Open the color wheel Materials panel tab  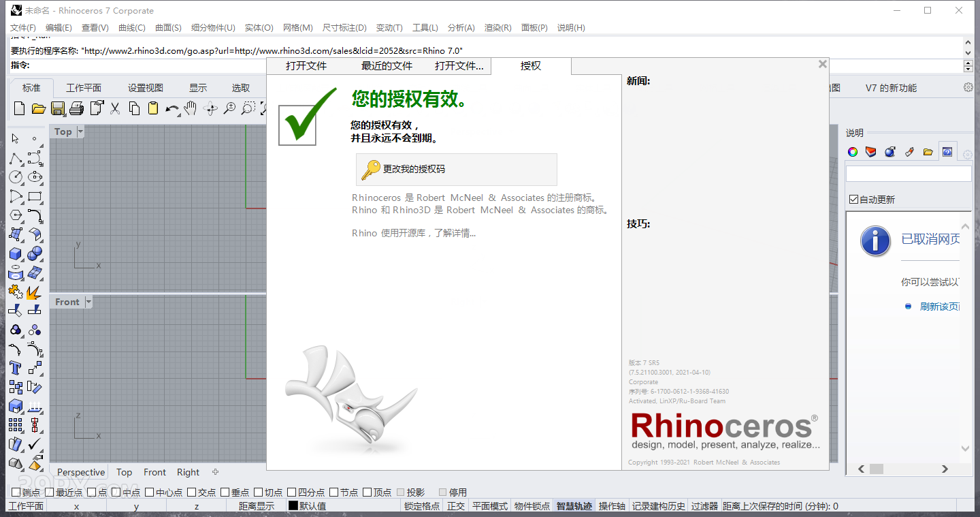coord(852,151)
